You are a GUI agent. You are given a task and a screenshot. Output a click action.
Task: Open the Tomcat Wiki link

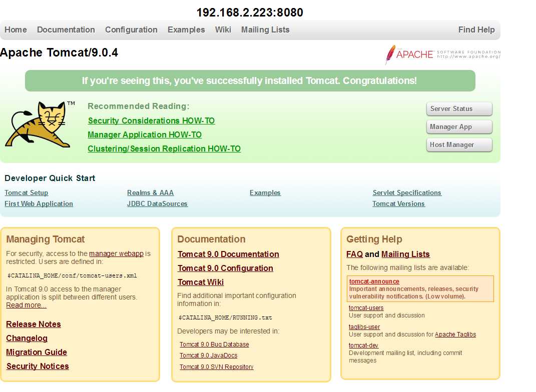[x=201, y=282]
